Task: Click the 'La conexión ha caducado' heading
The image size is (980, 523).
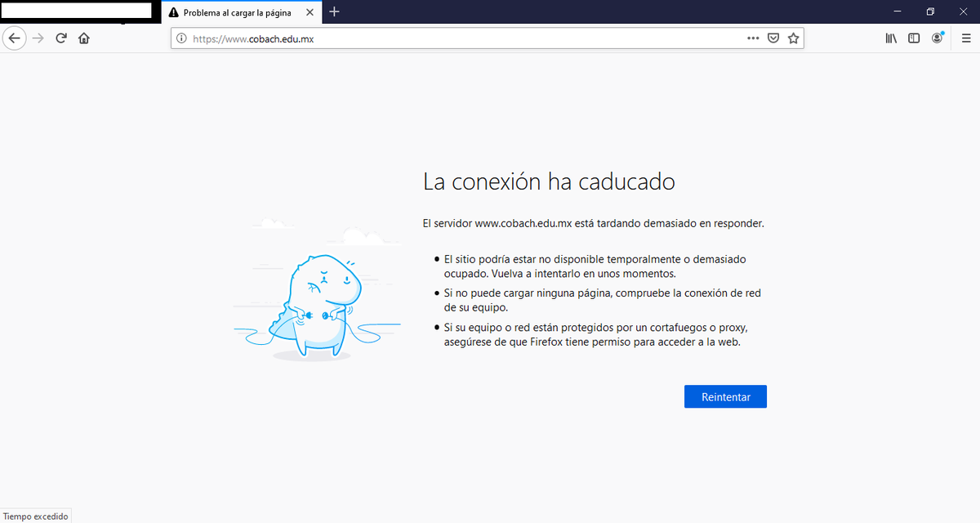Action: [549, 181]
